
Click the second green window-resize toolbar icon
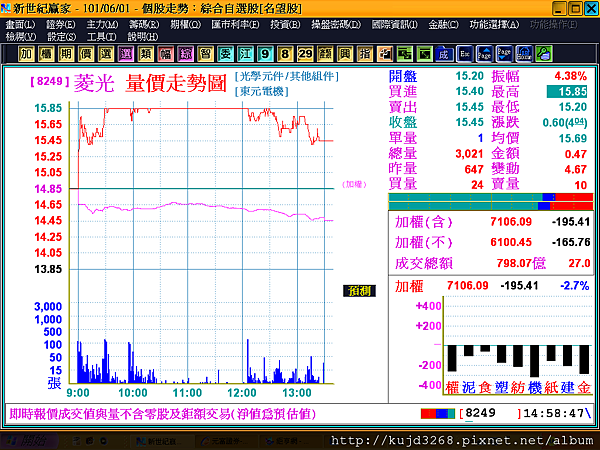424,54
